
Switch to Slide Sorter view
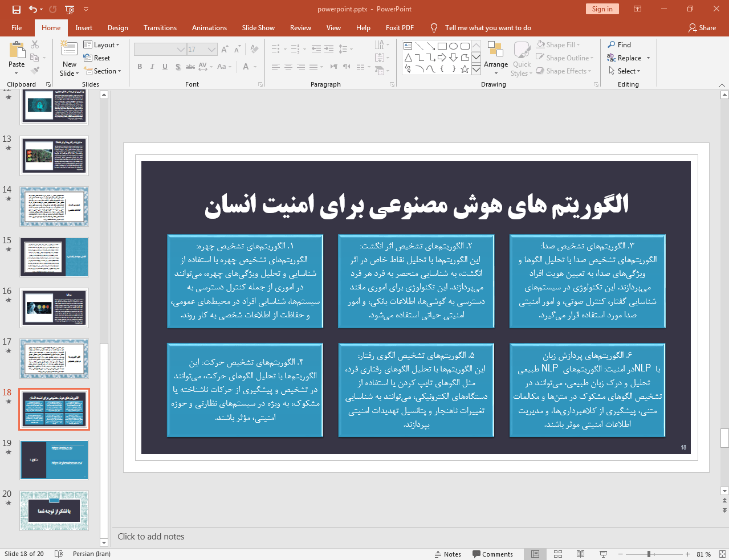[558, 554]
